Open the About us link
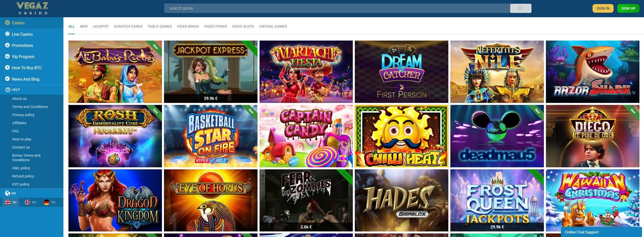 tap(19, 99)
